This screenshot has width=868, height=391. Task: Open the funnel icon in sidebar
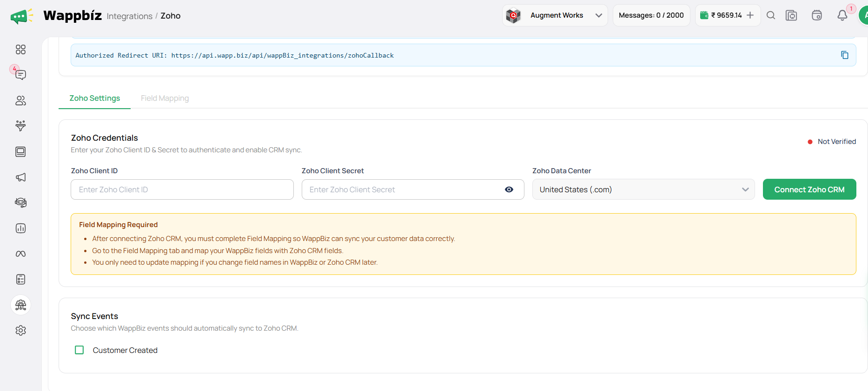[20, 126]
